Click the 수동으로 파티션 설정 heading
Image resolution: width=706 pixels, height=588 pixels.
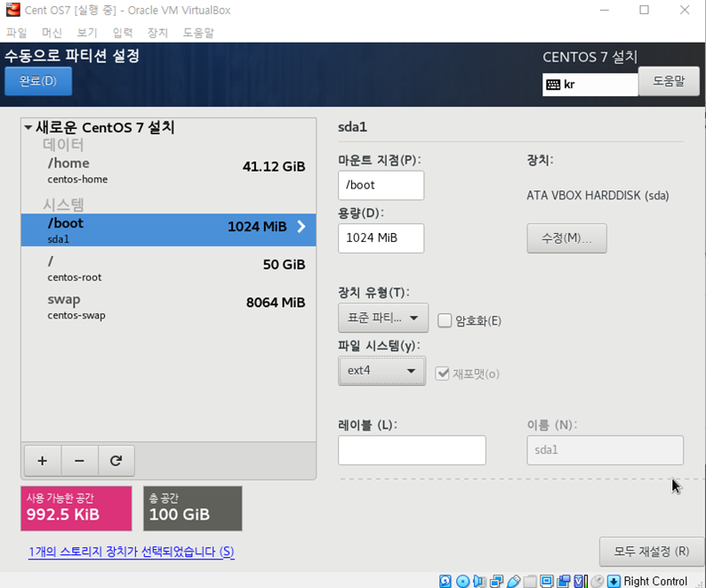click(x=72, y=56)
